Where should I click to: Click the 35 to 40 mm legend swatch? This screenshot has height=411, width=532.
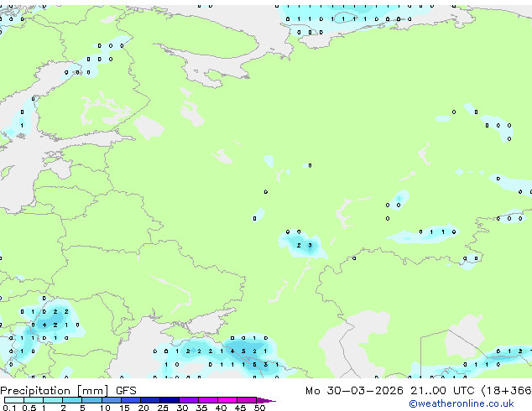[x=208, y=400]
